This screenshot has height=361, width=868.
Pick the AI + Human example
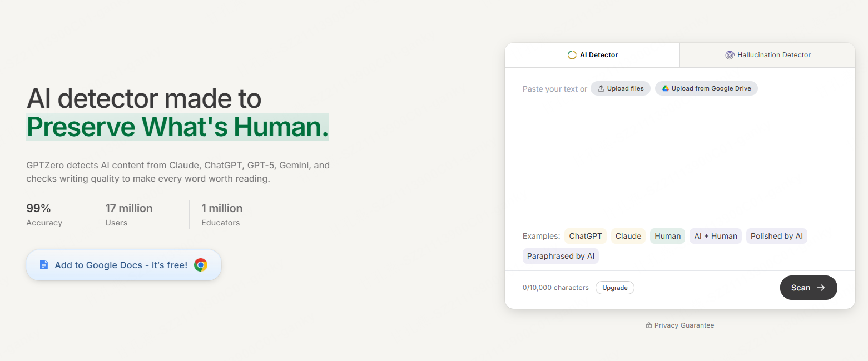716,236
